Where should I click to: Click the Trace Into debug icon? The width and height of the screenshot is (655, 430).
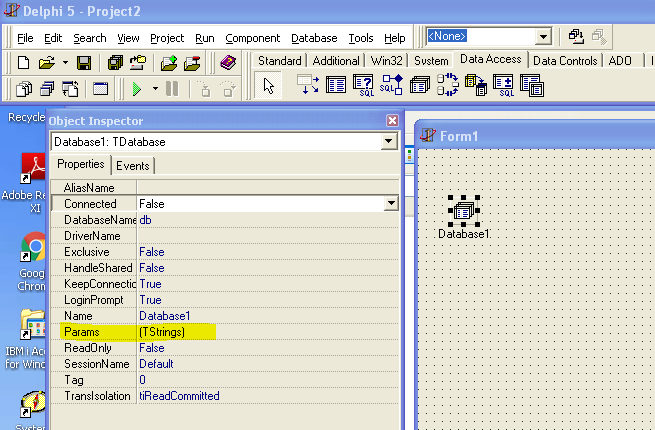(x=204, y=89)
